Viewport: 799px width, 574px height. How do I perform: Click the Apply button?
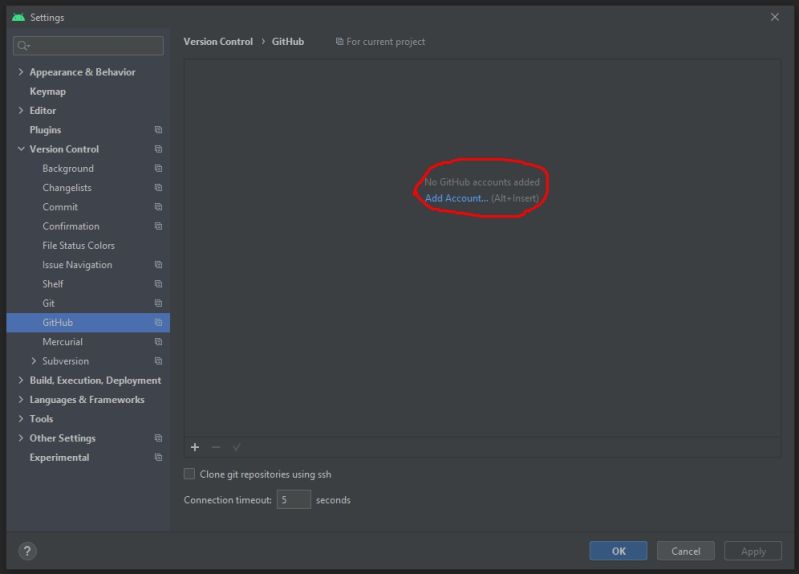tap(753, 551)
